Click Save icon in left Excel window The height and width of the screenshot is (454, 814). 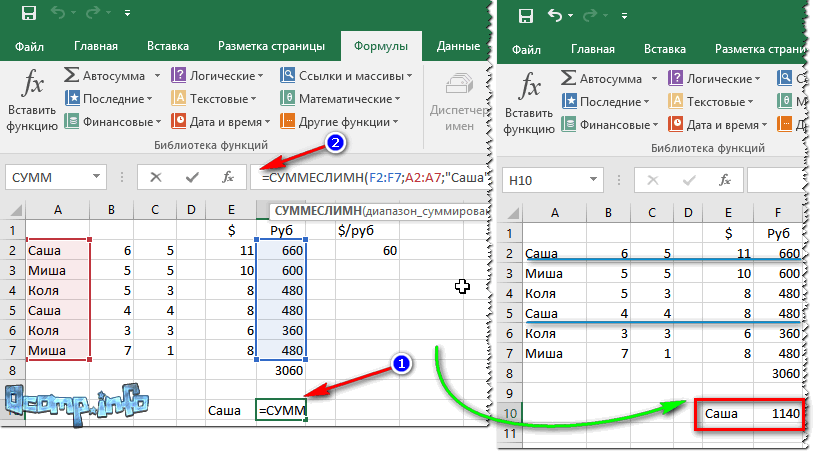[29, 15]
